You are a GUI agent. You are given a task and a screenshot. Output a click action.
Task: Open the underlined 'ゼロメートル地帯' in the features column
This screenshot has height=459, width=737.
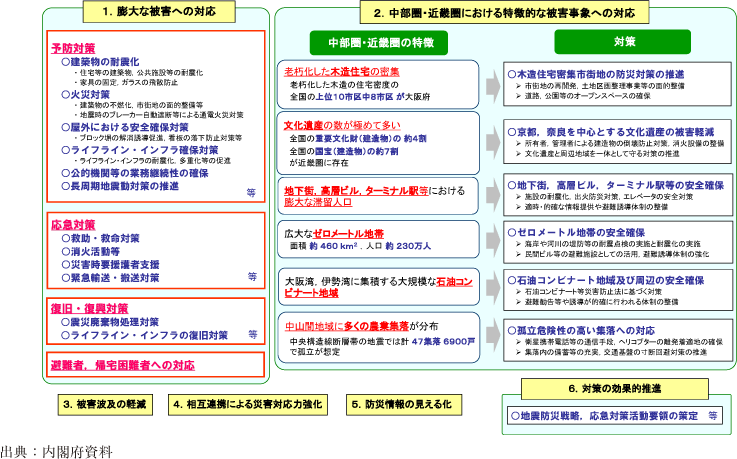pos(348,233)
